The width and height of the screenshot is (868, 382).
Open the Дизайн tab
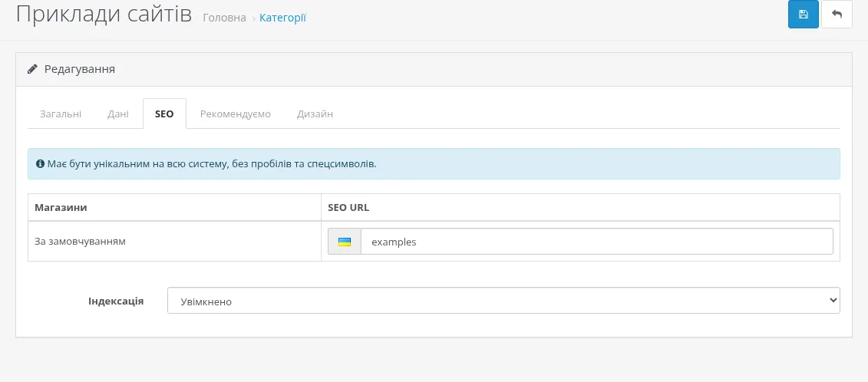tap(315, 114)
